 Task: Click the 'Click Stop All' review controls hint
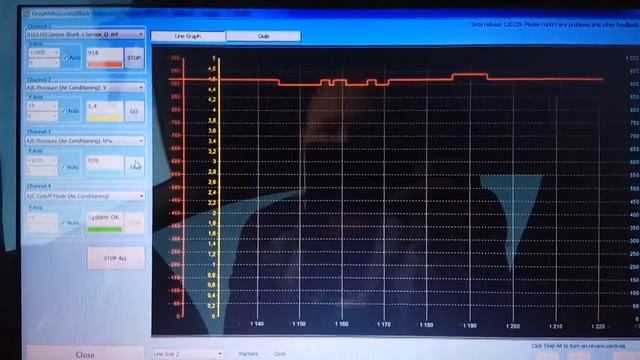click(x=578, y=346)
